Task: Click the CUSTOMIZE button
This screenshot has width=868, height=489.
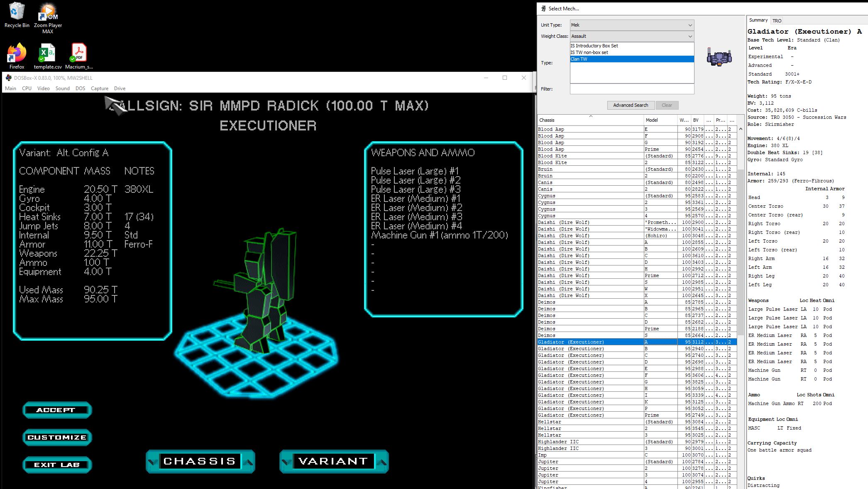Action: click(57, 437)
